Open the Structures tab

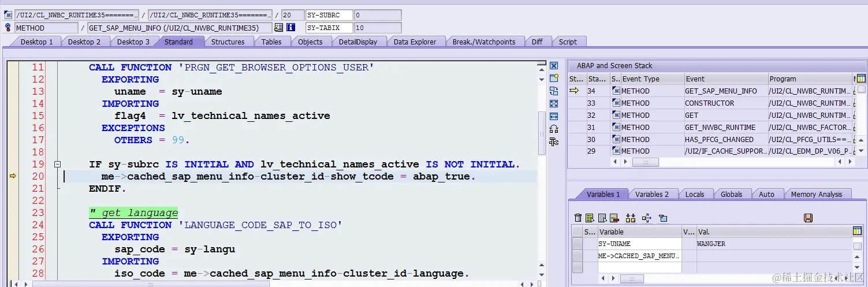coord(228,42)
